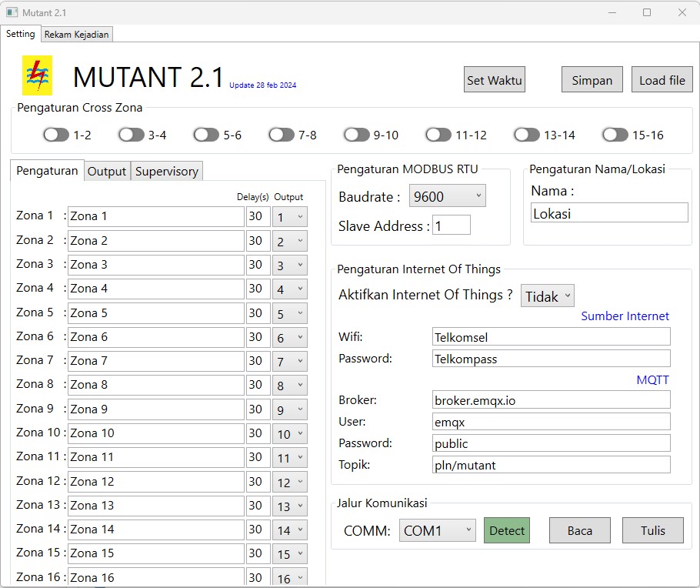The height and width of the screenshot is (588, 700).
Task: Switch to the Rekam Kejadian tab
Action: click(76, 34)
